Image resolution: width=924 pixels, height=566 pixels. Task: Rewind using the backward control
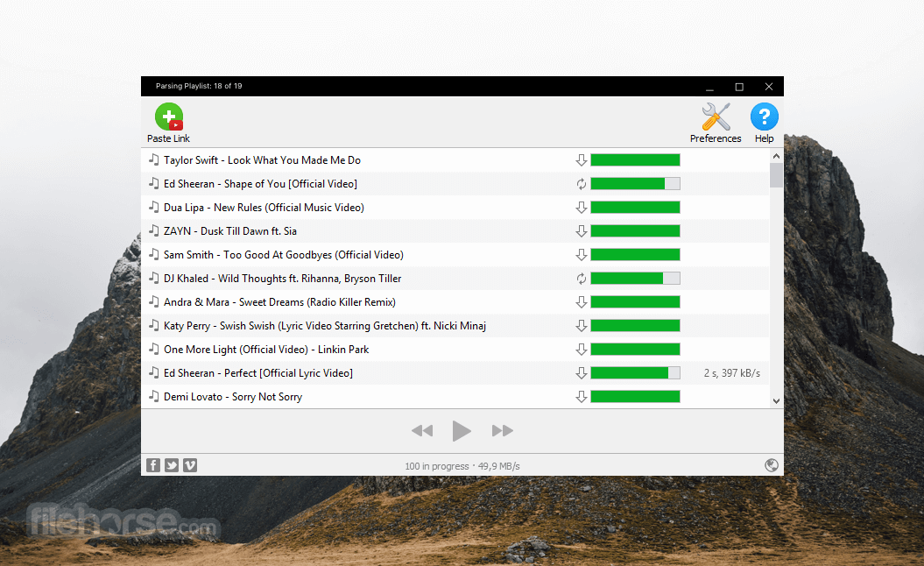(x=422, y=430)
